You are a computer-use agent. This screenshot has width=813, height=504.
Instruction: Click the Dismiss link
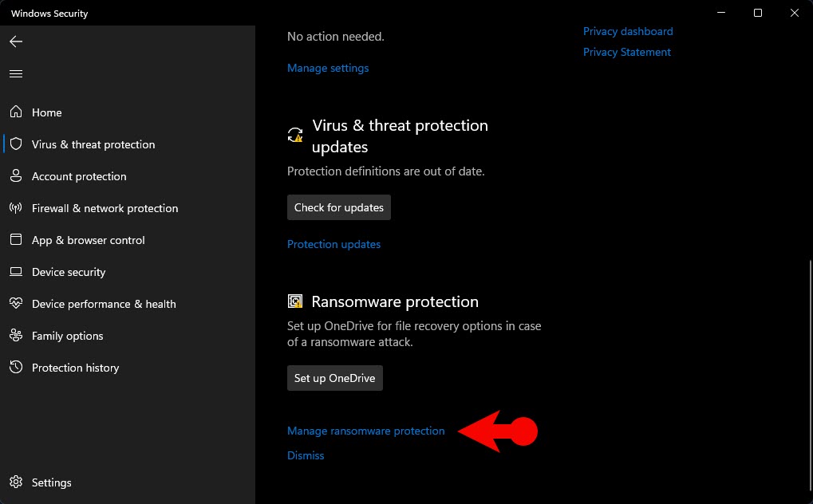point(306,455)
